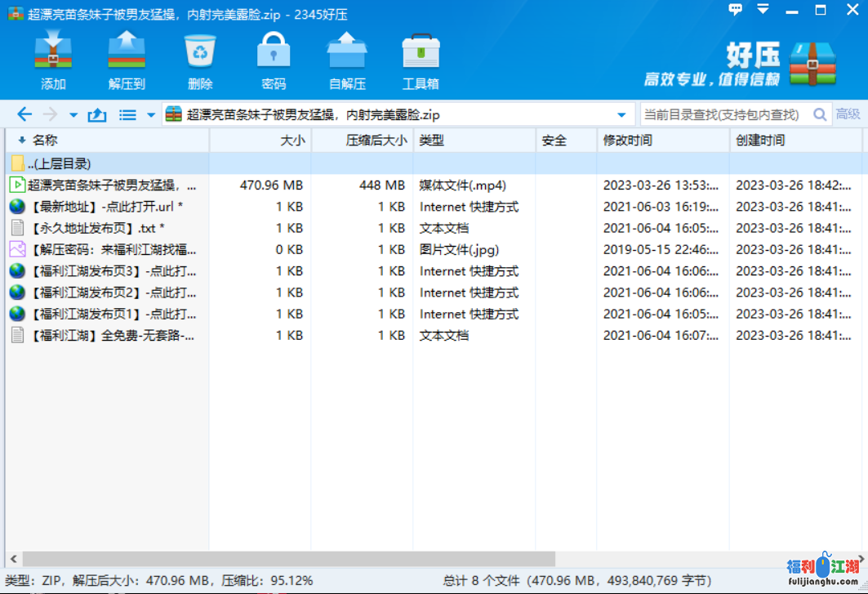Expand the navigation history dropdown arrow
868x594 pixels.
[73, 115]
